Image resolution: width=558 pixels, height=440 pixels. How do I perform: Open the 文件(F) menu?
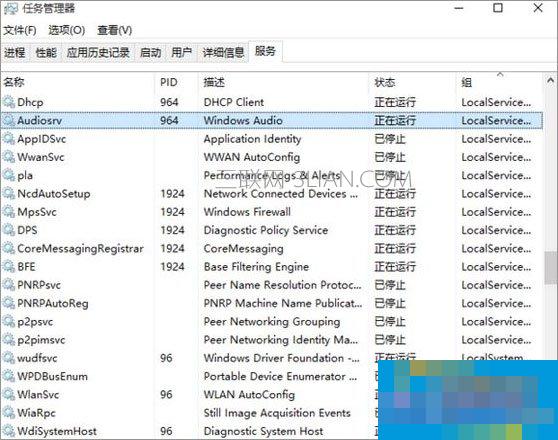coord(20,30)
